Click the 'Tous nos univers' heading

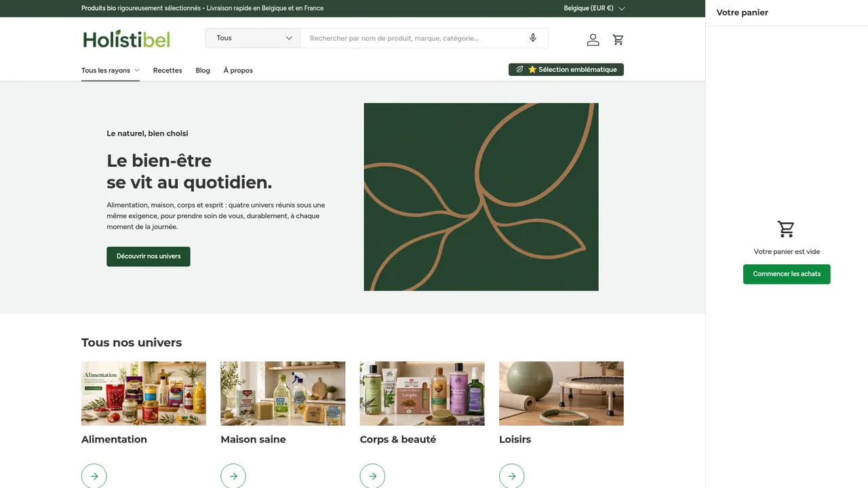(132, 342)
